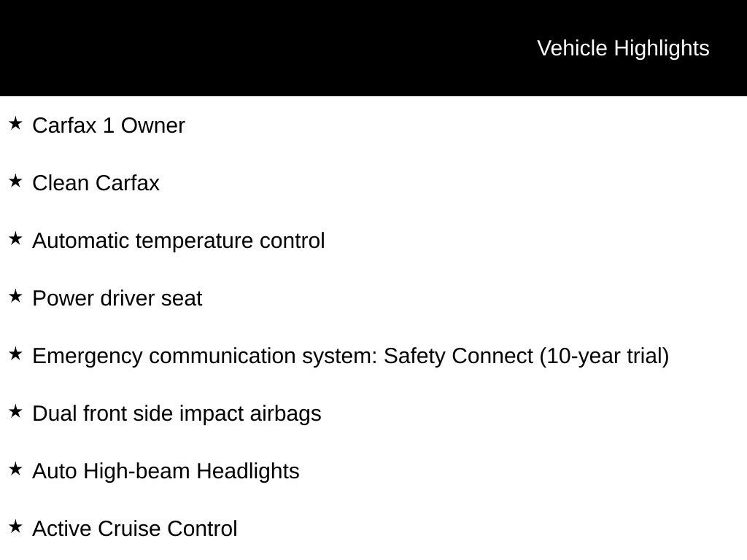
Task: Click the 10-year trial text
Action: [x=604, y=356]
